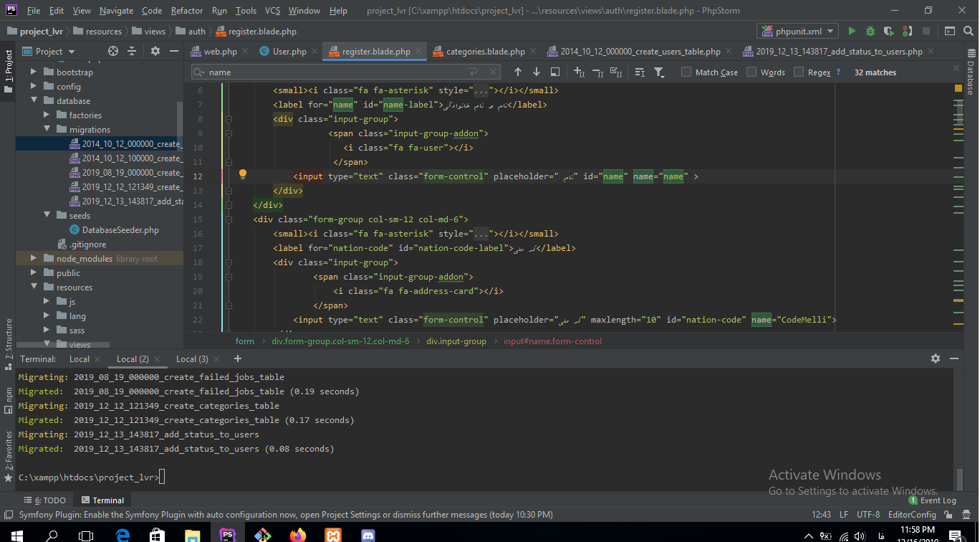Open Microsoft Edge from taskbar

coord(123,535)
